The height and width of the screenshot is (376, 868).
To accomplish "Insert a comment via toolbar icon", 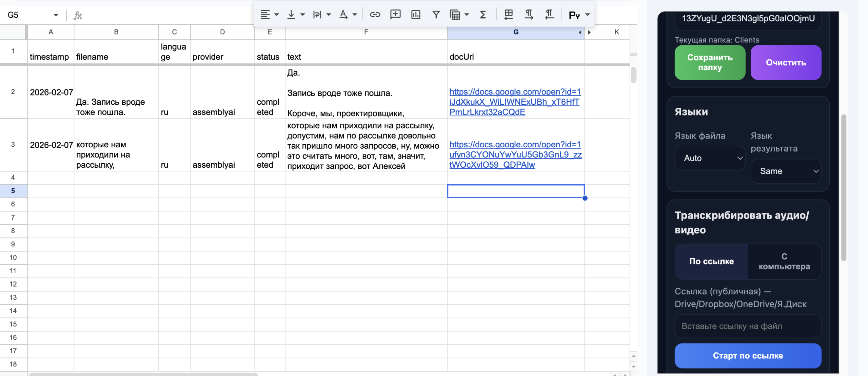I will point(395,15).
